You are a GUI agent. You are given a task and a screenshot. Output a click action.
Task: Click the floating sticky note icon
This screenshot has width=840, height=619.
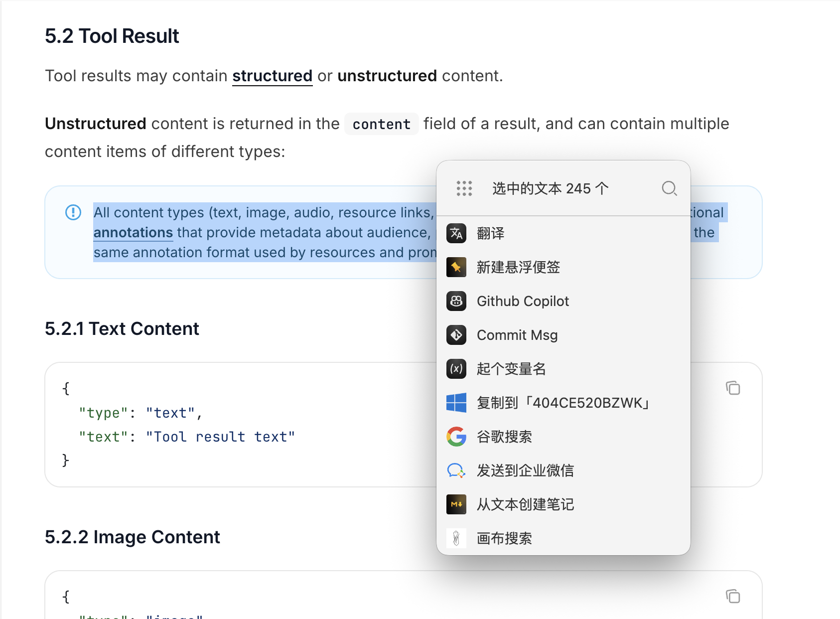pos(456,267)
